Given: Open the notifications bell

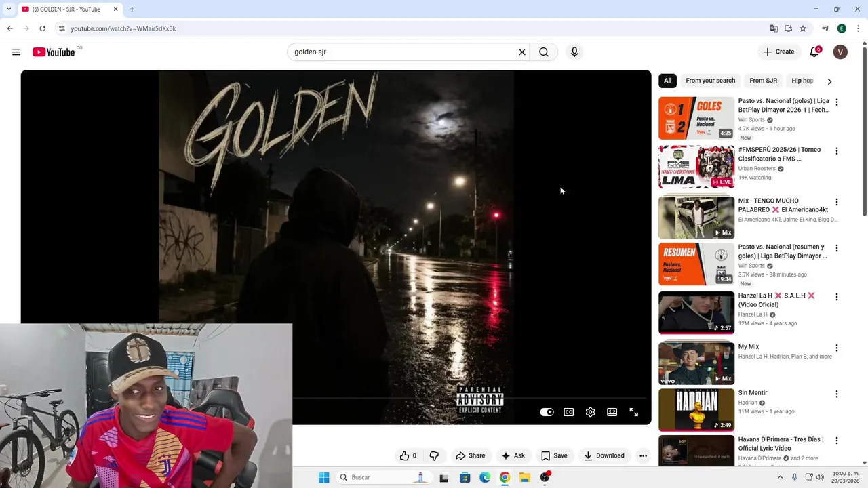Looking at the screenshot, I should pyautogui.click(x=814, y=52).
